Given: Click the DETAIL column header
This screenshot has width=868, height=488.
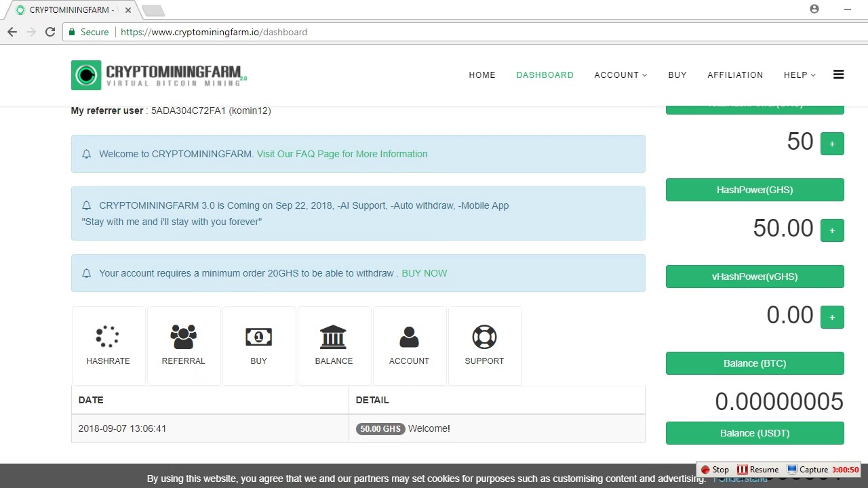Looking at the screenshot, I should point(372,400).
